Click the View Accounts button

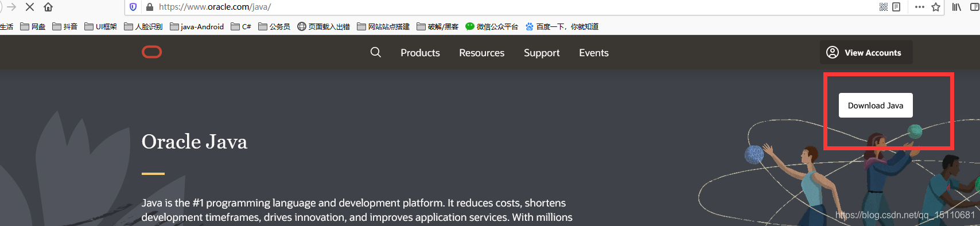coord(866,52)
